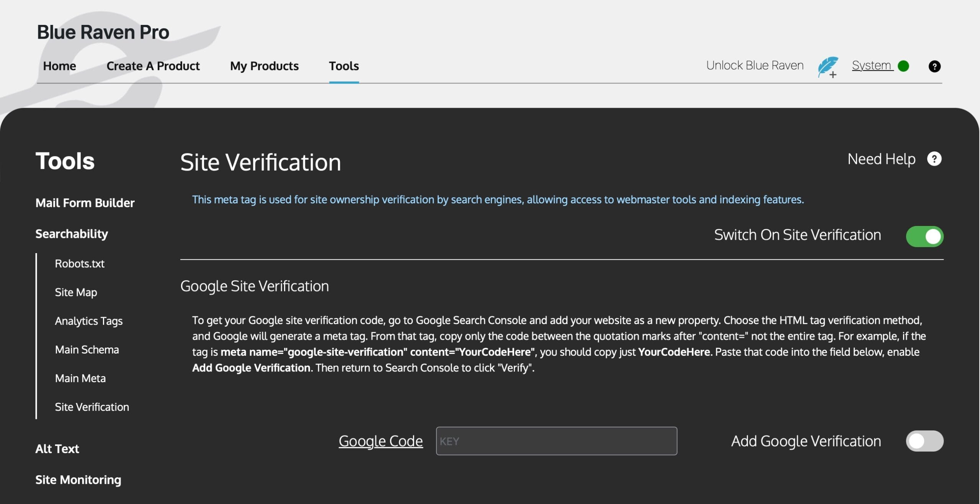Expand the Searchability section in sidebar
This screenshot has width=980, height=504.
pyautogui.click(x=72, y=234)
